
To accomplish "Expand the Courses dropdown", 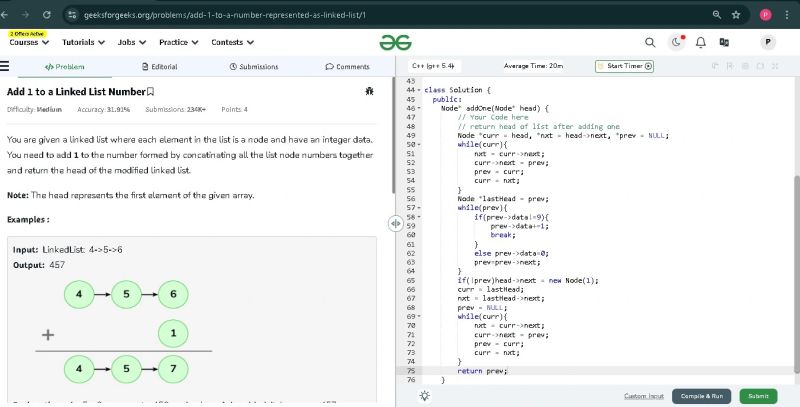I will (x=30, y=42).
